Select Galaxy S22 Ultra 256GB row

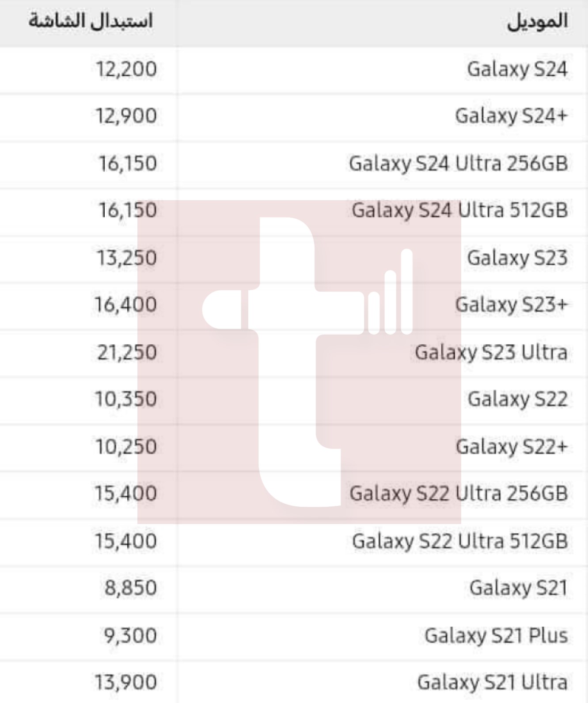(294, 494)
